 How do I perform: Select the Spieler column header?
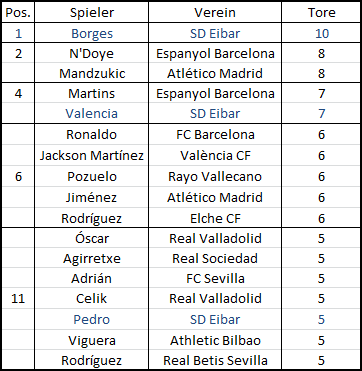(92, 13)
